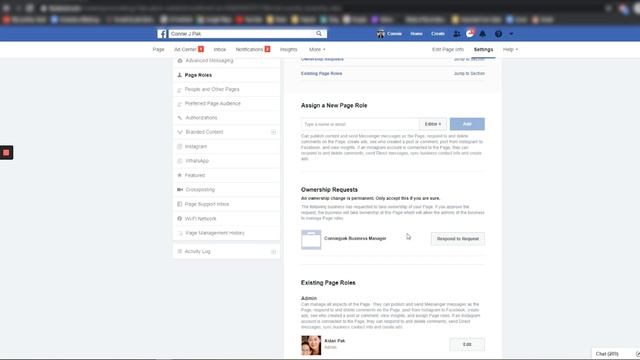The image size is (640, 360).
Task: Click Edit button for Aidan Pak
Action: [467, 344]
